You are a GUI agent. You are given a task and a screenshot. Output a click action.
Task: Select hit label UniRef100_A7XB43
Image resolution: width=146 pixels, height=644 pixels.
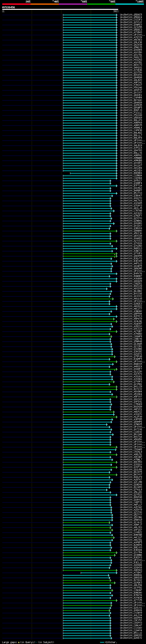coord(131,32)
